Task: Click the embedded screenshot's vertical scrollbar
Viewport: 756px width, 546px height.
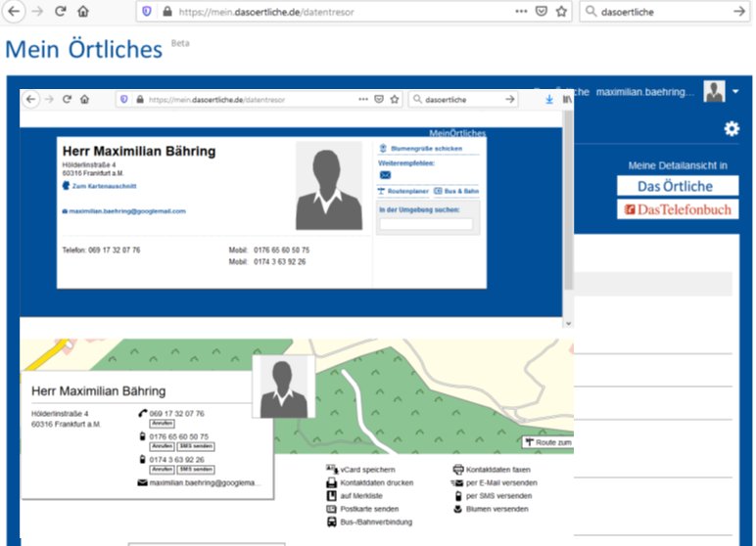Action: pos(568,200)
